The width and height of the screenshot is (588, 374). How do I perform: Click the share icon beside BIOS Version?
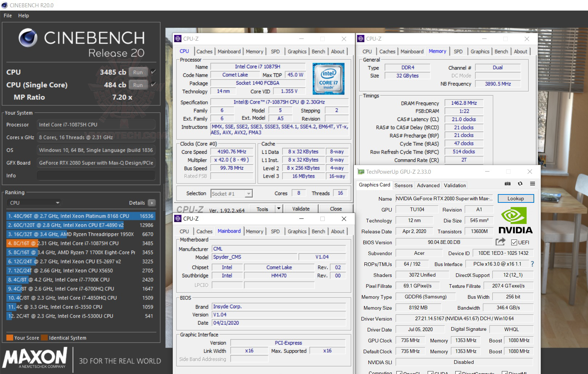point(500,242)
